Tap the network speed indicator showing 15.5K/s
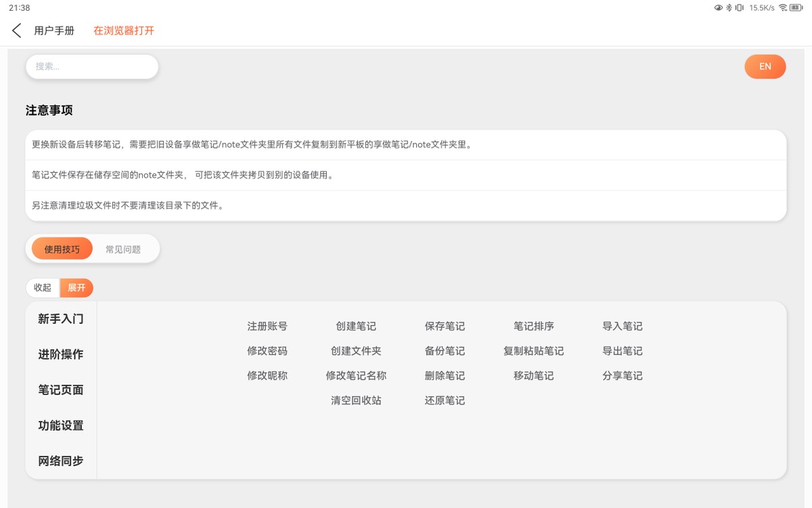Image resolution: width=812 pixels, height=508 pixels. click(x=761, y=7)
